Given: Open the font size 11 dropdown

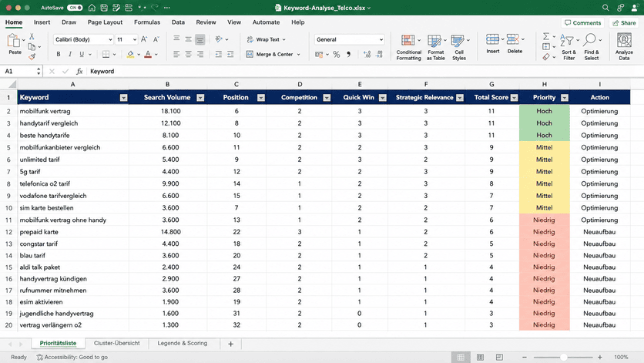Looking at the screenshot, I should [135, 39].
